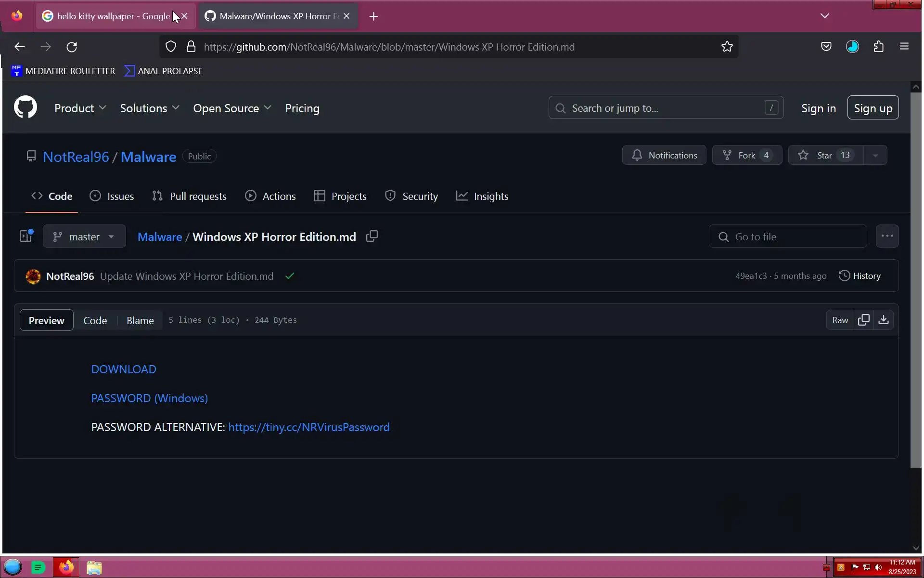
Task: Reload the current page
Action: (72, 47)
